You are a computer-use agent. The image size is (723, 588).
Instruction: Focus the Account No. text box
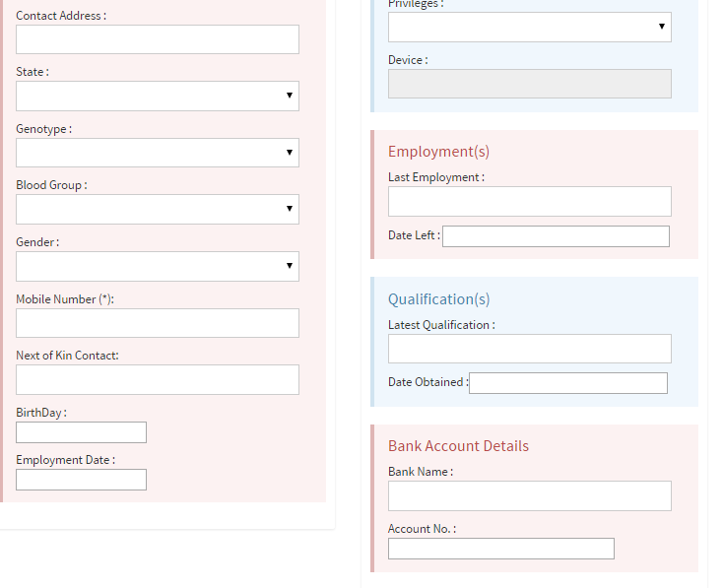pos(500,549)
